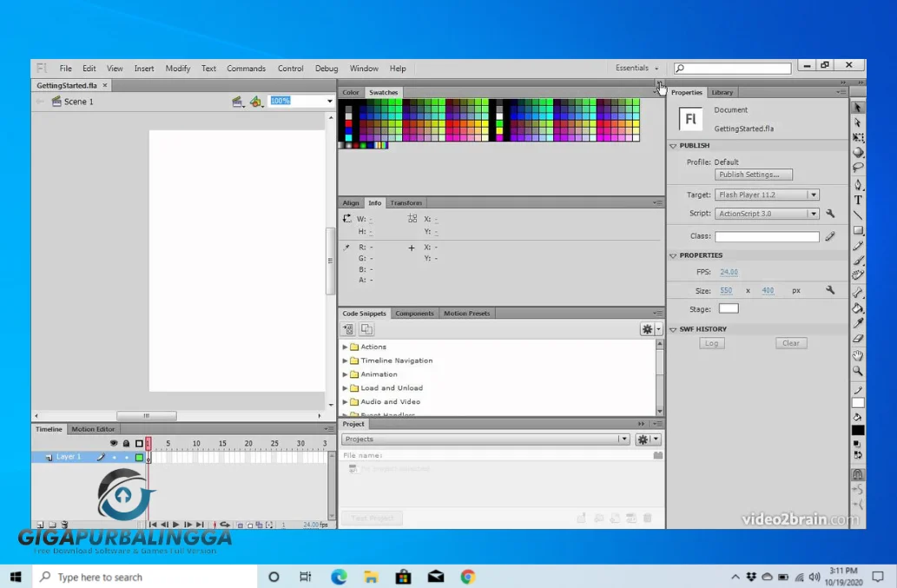Open the Window menu
The height and width of the screenshot is (588, 897).
(364, 68)
